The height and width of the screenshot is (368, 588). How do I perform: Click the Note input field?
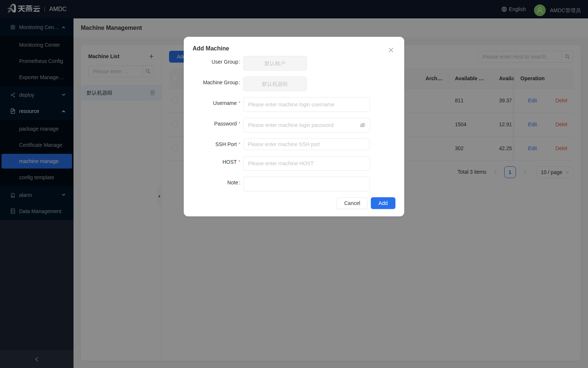tap(306, 184)
